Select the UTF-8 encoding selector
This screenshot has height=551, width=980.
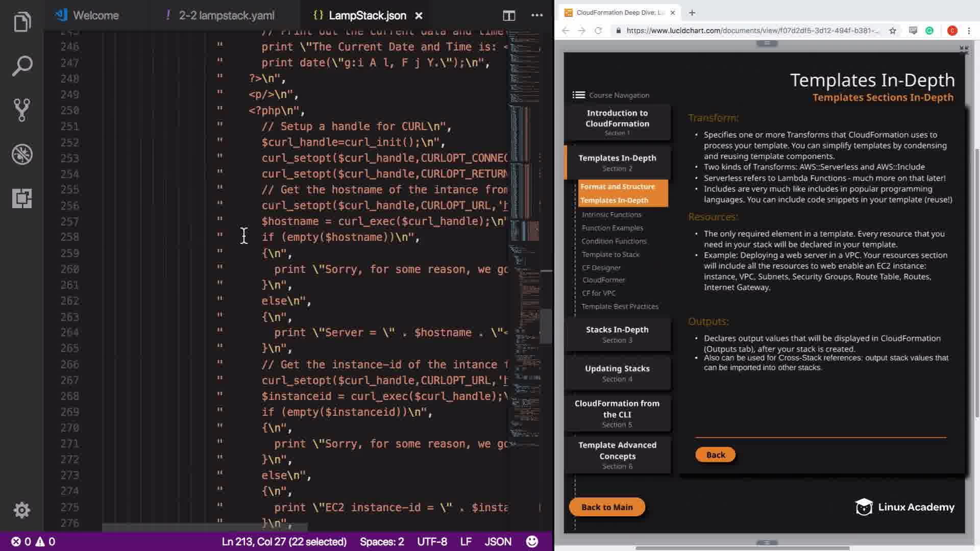coord(432,541)
